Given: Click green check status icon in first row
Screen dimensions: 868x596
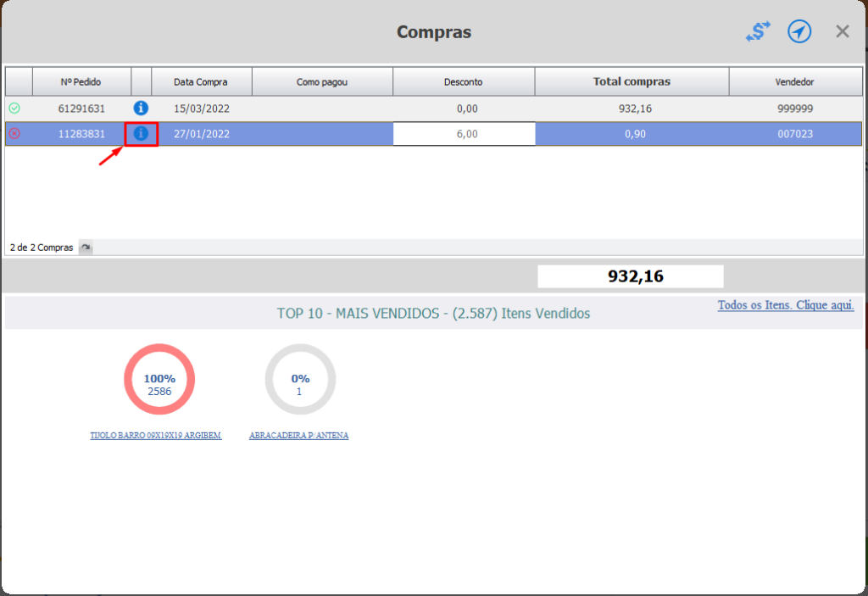Looking at the screenshot, I should 15,108.
